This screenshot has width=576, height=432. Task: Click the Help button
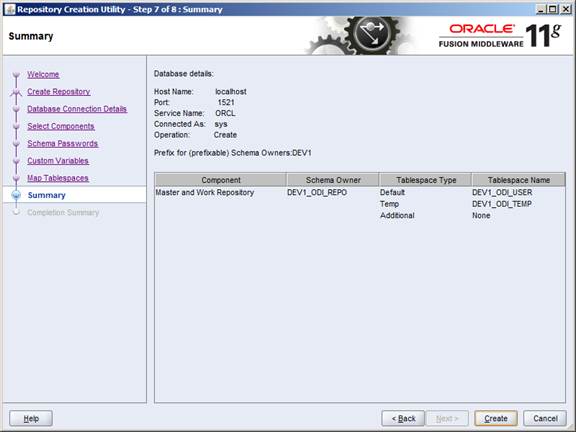point(31,418)
